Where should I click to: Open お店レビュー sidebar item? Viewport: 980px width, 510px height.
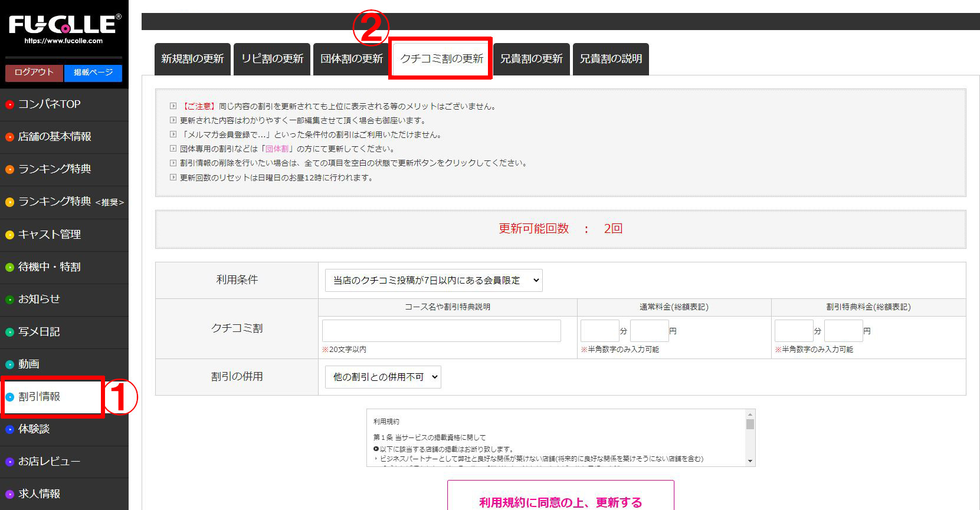point(49,462)
